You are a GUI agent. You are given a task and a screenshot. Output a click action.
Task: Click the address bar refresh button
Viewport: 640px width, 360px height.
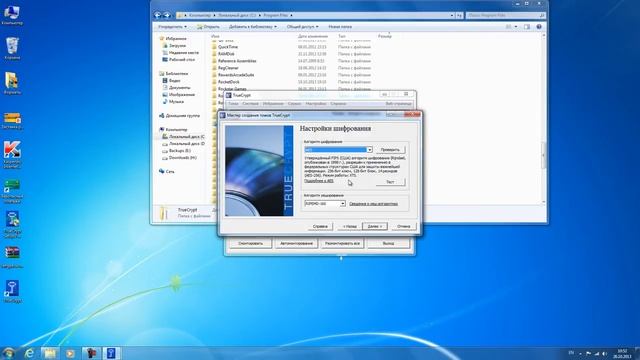click(460, 15)
